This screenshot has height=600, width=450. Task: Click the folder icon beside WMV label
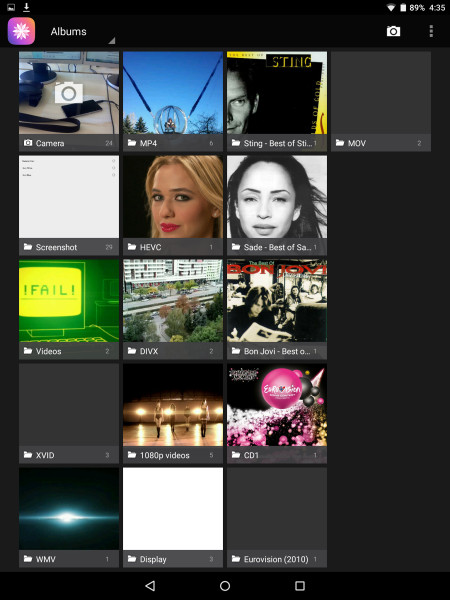(28, 559)
